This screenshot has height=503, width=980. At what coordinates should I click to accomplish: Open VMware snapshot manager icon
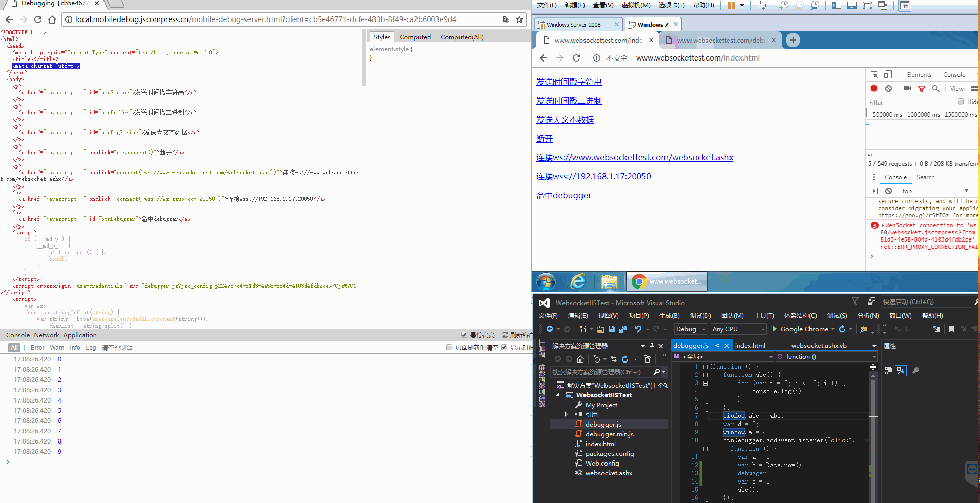coord(815,5)
